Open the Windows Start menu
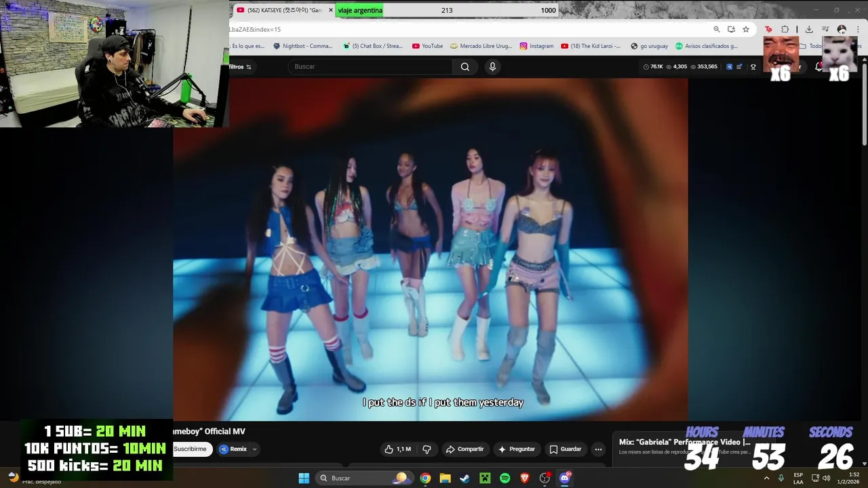The image size is (868, 488). tap(304, 478)
